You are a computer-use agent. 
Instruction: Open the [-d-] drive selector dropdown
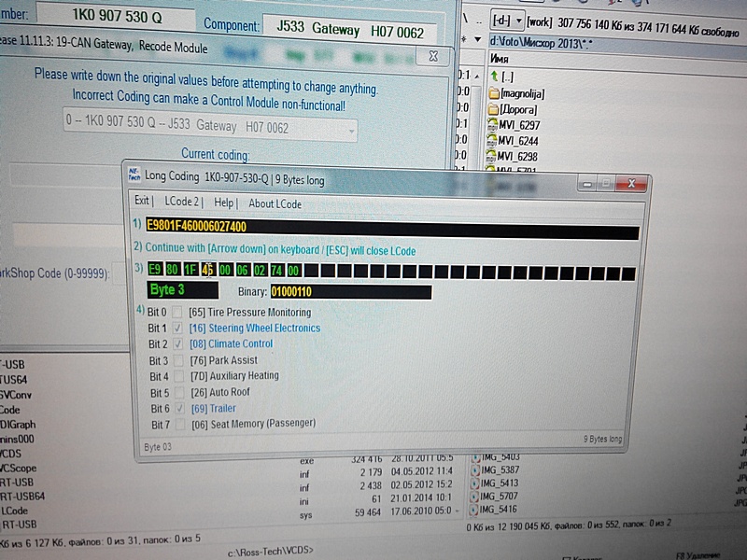point(508,21)
